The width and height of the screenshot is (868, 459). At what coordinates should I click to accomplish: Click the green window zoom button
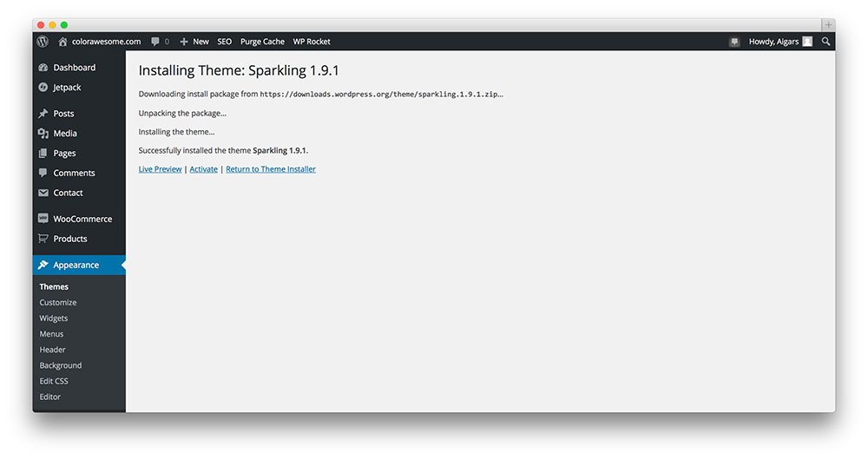[x=64, y=25]
